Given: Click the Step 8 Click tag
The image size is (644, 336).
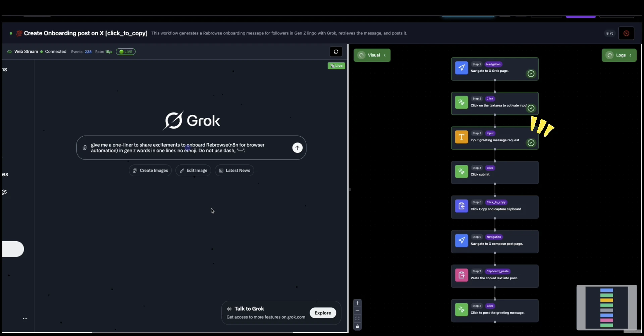Looking at the screenshot, I should coord(490,306).
